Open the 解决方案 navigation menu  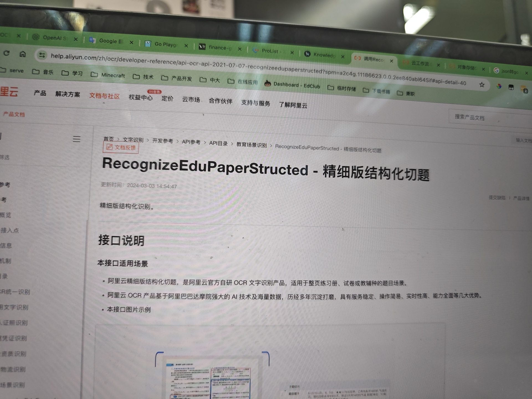click(x=68, y=94)
